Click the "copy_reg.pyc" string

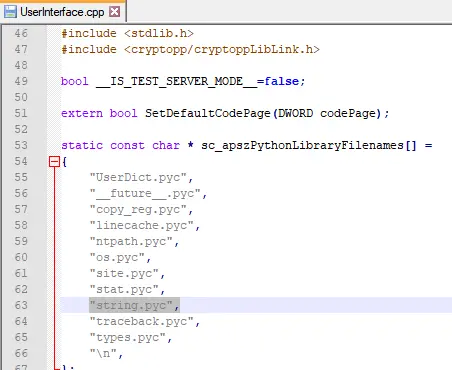coord(138,209)
